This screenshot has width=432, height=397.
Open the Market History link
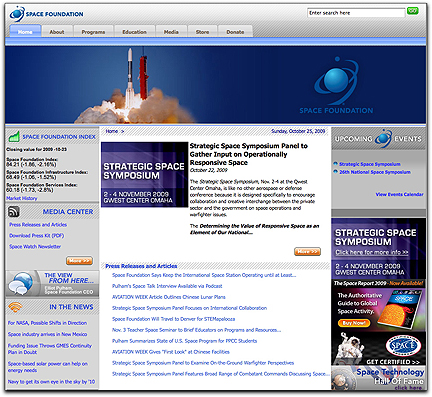pos(22,198)
